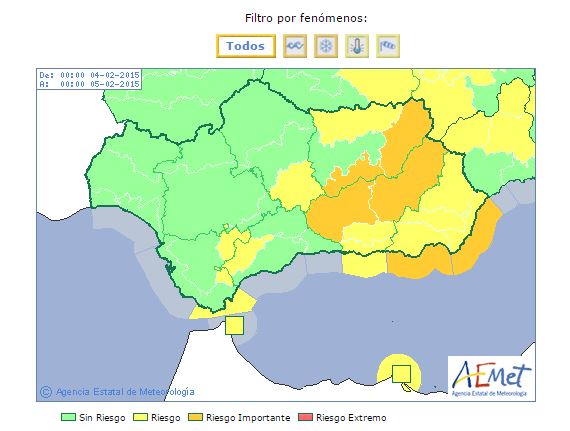Filter by wind windsock icon
Viewport: 570px width, 431px height.
pos(388,46)
